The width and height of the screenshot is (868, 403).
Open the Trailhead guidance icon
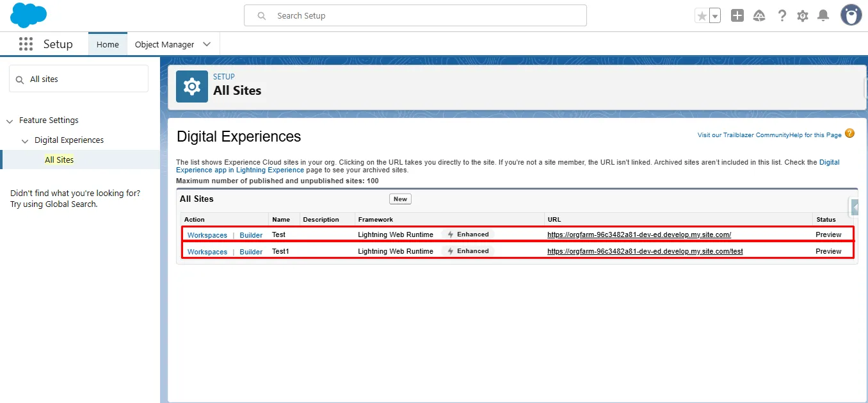click(759, 16)
